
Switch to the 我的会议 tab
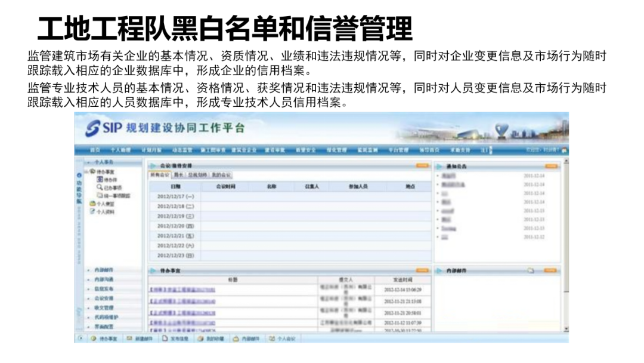[x=221, y=174]
